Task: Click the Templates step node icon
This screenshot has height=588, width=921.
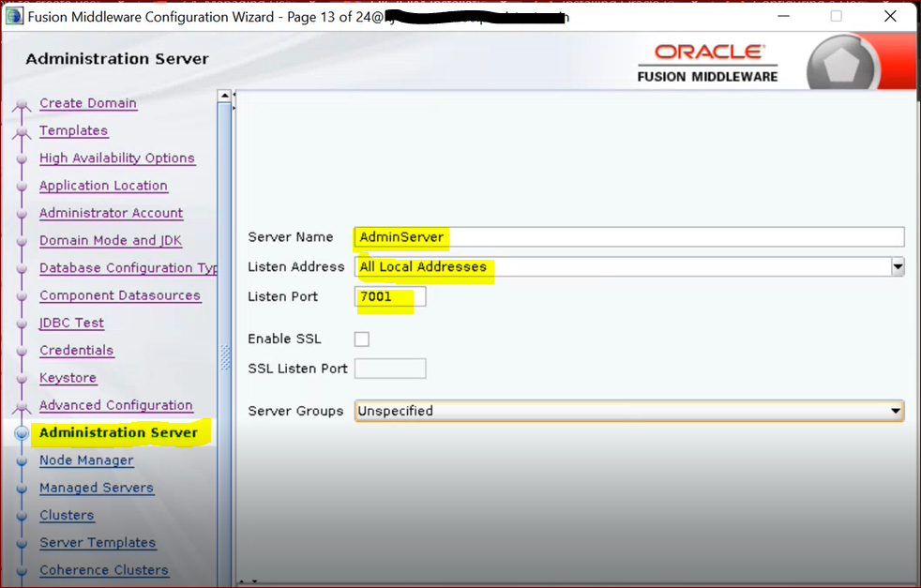Action: (22, 132)
